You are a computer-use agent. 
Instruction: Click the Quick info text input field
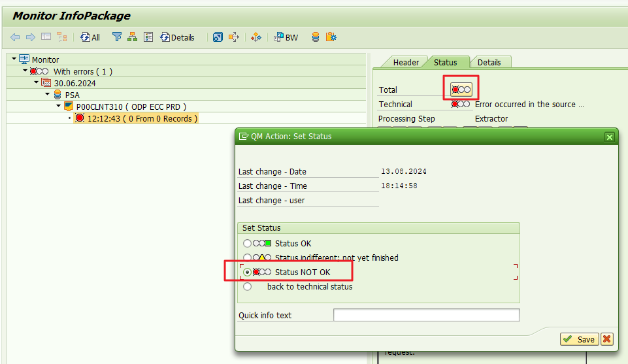(x=427, y=315)
